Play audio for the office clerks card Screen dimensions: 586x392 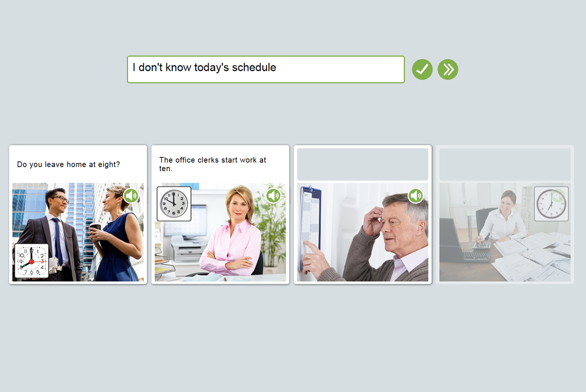tap(274, 196)
